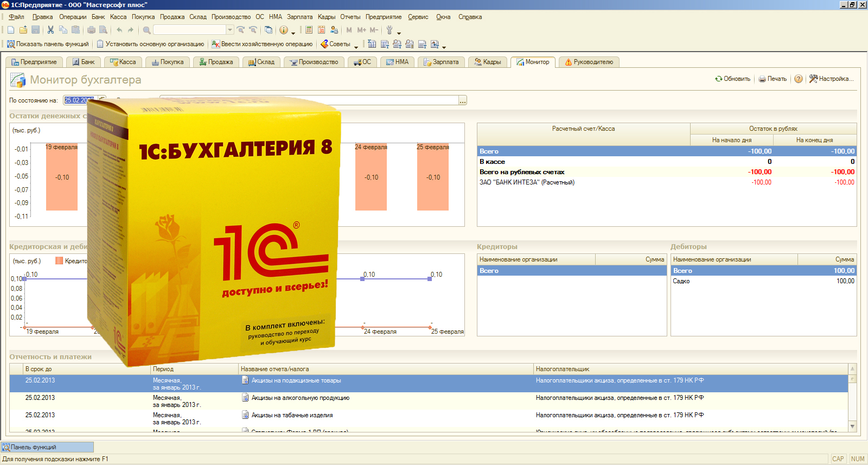868x465 pixels.
Task: Click the toolbar search text field
Action: tap(189, 30)
